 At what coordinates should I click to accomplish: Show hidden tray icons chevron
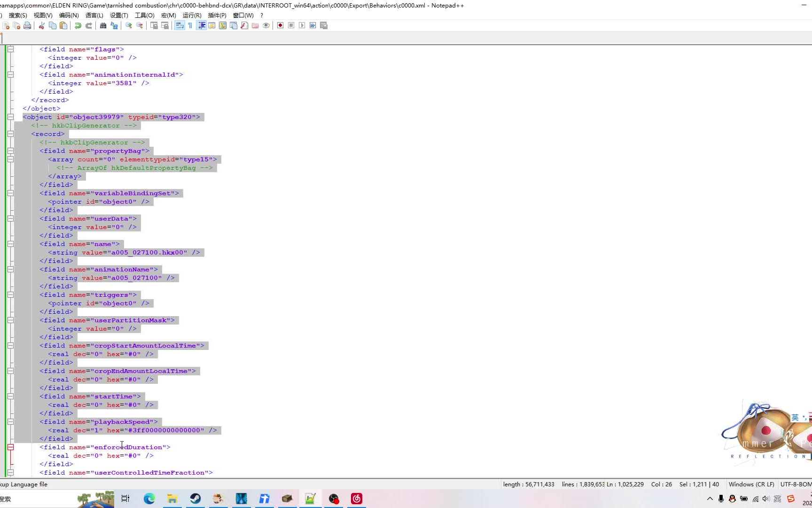pos(710,499)
